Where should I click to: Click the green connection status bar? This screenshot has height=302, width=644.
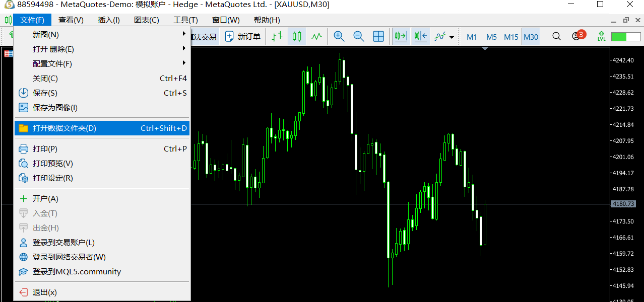coord(625,37)
